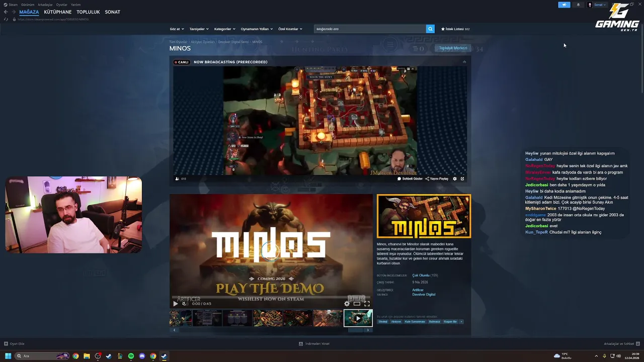Click the Aksiyon tag
Screen dimensions: 644x362
point(396,321)
